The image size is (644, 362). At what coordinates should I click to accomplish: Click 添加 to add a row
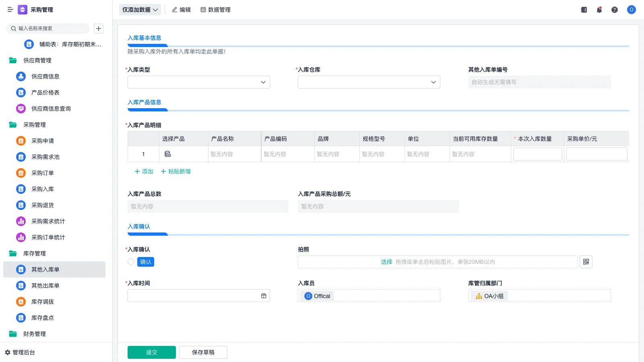tap(144, 171)
